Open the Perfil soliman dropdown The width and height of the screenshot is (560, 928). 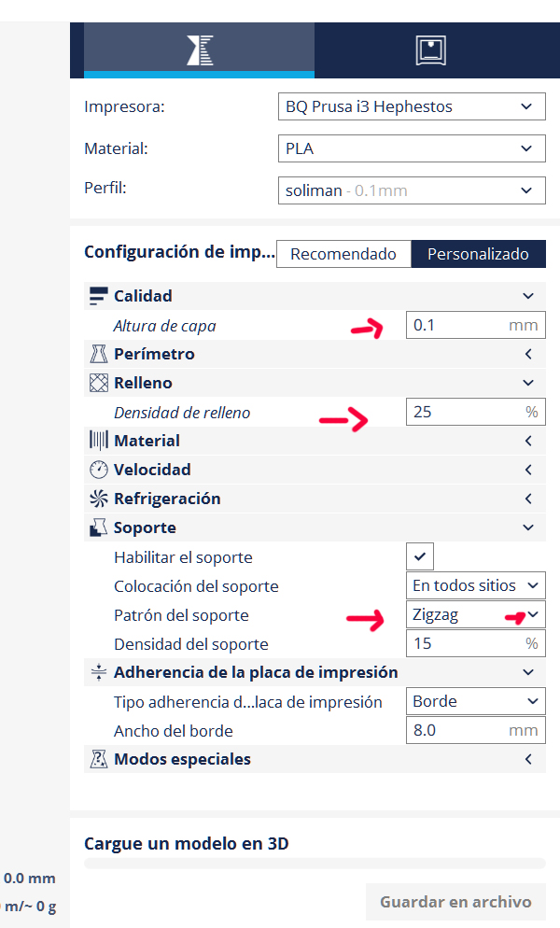tap(411, 190)
